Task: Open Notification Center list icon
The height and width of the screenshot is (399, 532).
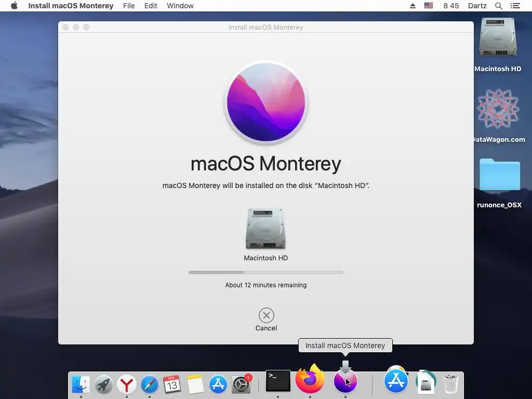Action: [515, 6]
